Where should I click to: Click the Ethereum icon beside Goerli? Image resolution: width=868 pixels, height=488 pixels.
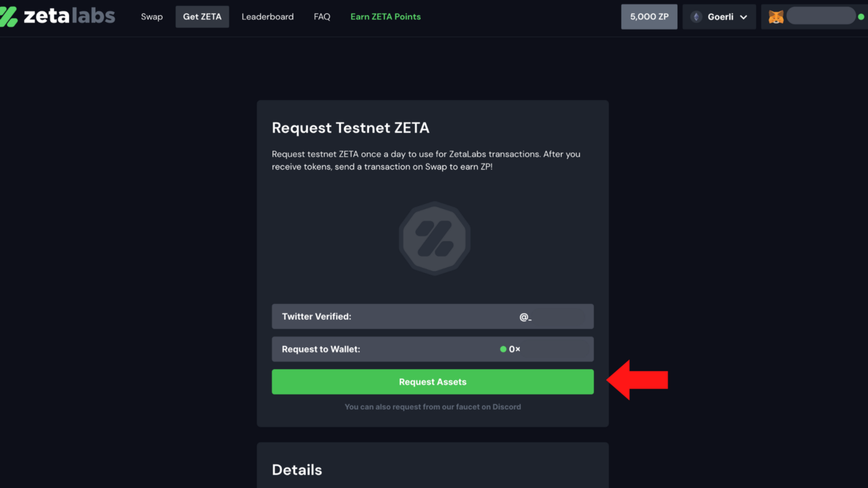[x=696, y=17]
